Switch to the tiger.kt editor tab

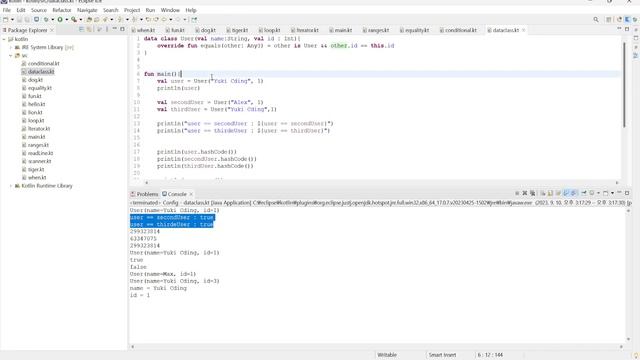(x=238, y=30)
